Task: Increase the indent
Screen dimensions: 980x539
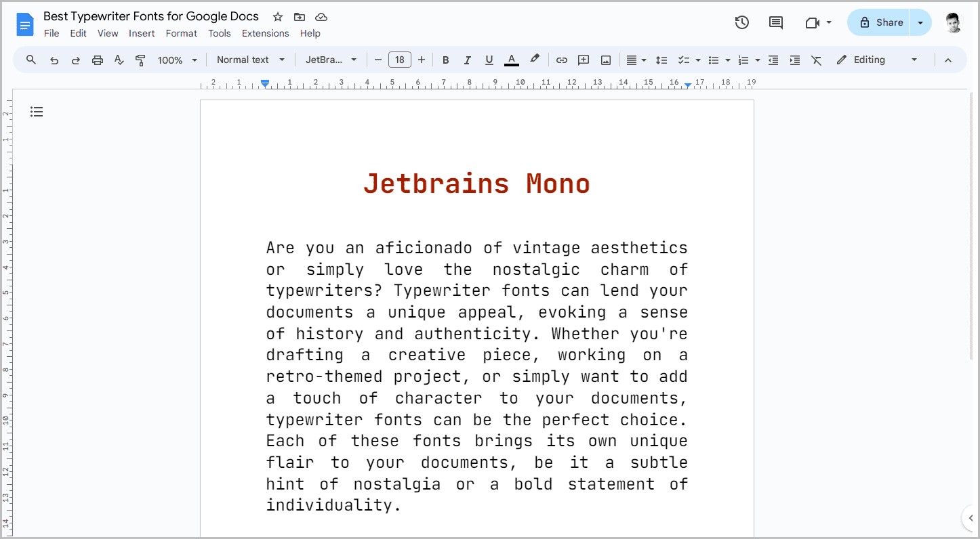Action: [795, 60]
